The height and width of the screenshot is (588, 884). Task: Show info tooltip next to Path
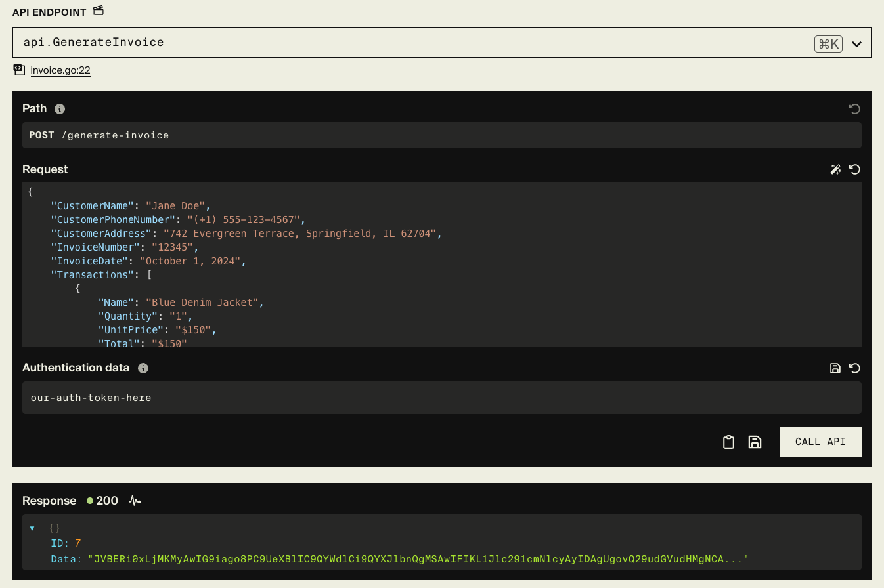(x=60, y=109)
